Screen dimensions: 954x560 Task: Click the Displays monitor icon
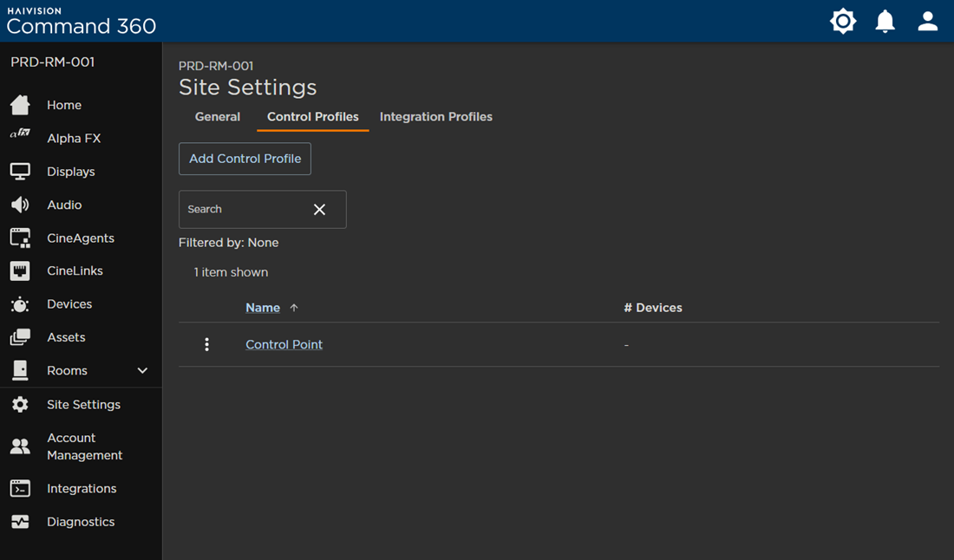click(x=20, y=172)
